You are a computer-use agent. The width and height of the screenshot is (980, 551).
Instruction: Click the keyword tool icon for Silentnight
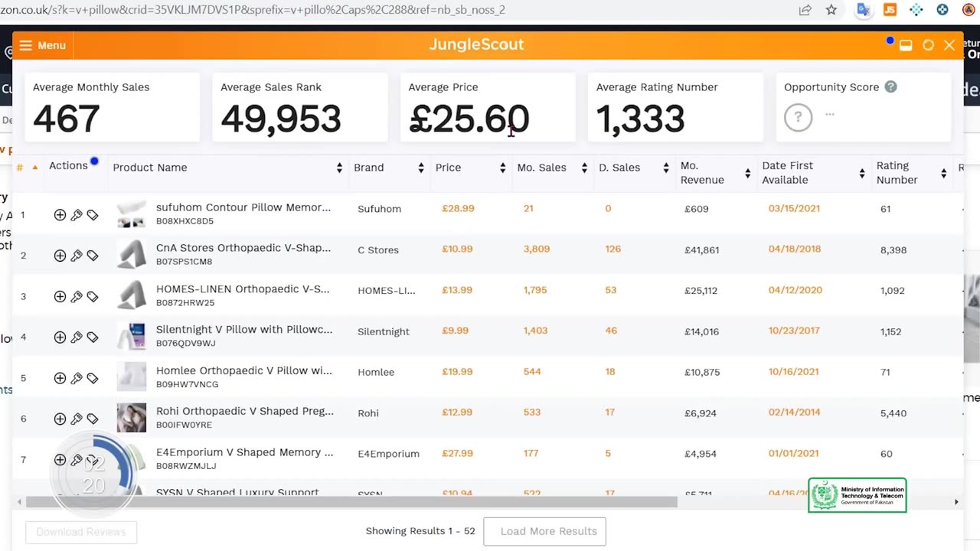tap(77, 337)
